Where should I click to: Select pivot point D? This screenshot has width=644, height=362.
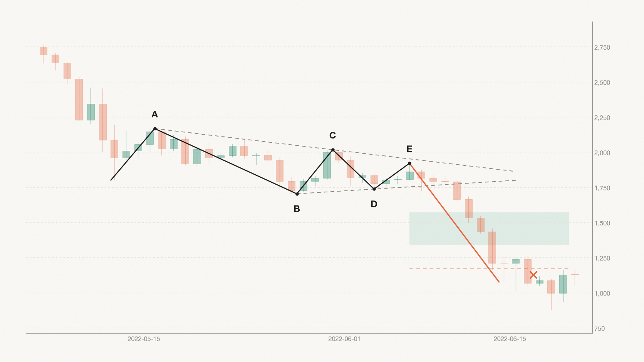(374, 189)
